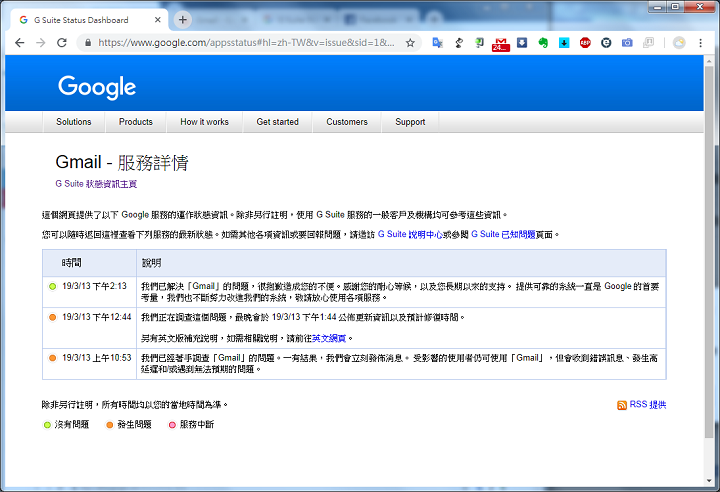Open the G Suite 說明中心 link
720x492 pixels.
click(x=410, y=234)
